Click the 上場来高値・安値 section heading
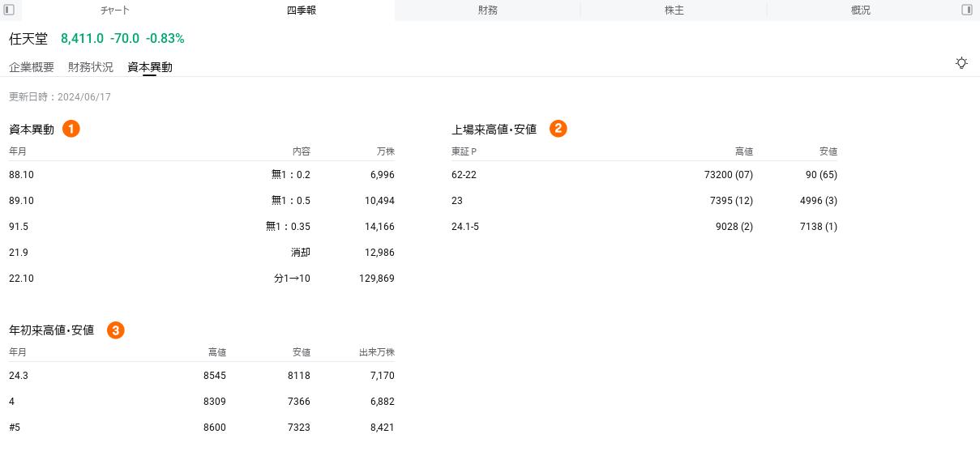The image size is (980, 464). click(x=494, y=130)
